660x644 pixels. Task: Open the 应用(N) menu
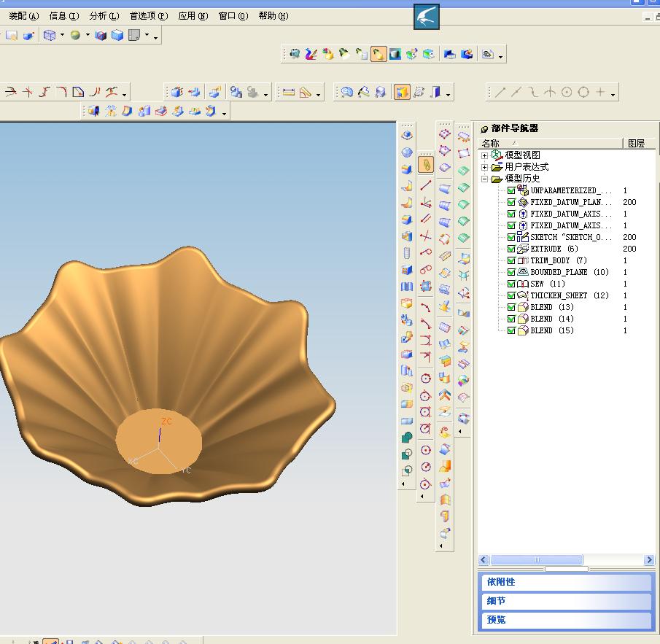pos(193,16)
